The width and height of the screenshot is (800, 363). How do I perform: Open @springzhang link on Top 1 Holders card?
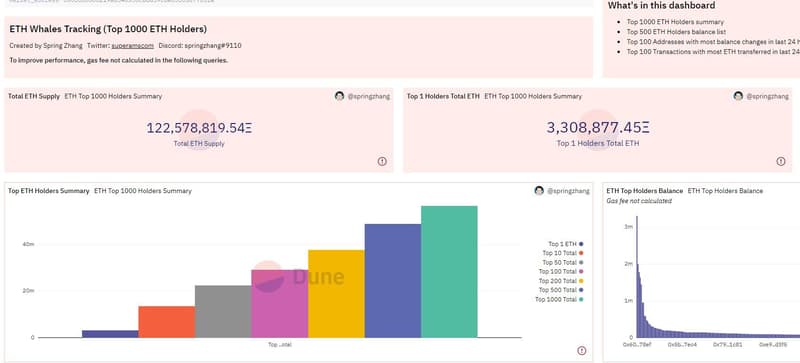[767, 96]
